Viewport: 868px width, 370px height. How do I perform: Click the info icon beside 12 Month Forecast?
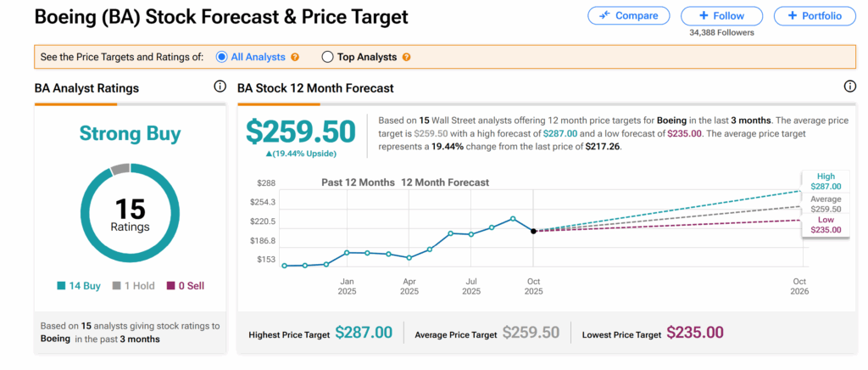click(x=850, y=87)
